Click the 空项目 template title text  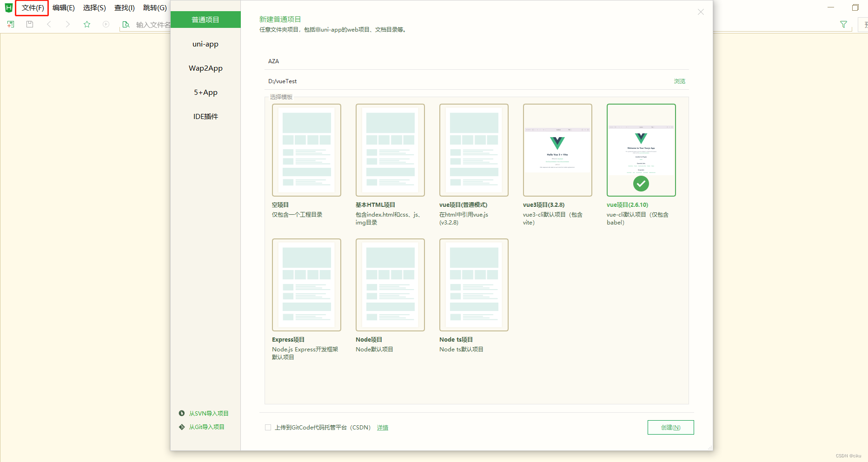pyautogui.click(x=280, y=205)
